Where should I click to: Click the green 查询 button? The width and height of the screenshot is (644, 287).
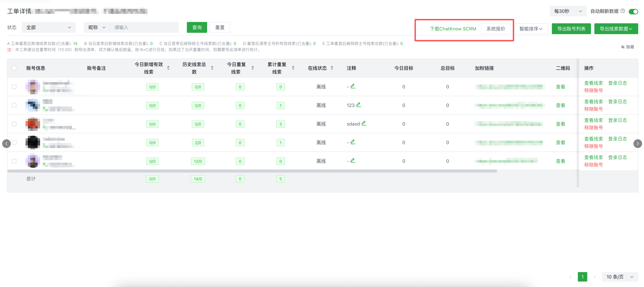coord(197,27)
